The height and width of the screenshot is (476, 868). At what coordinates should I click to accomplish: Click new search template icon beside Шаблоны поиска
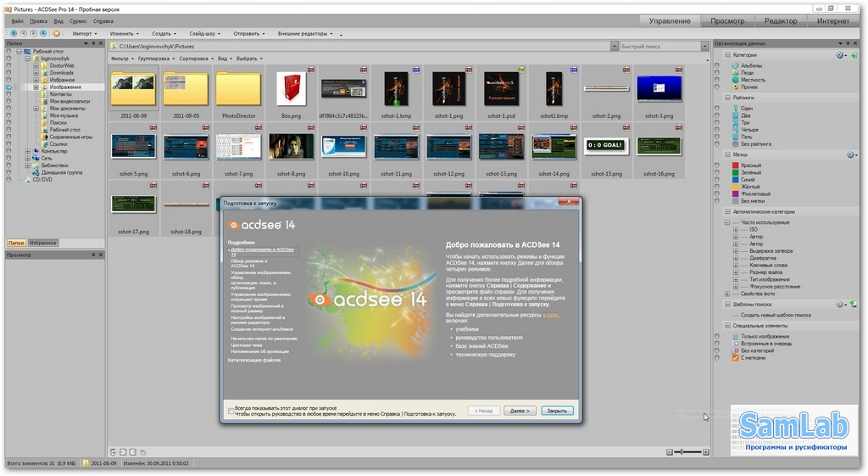[x=853, y=305]
